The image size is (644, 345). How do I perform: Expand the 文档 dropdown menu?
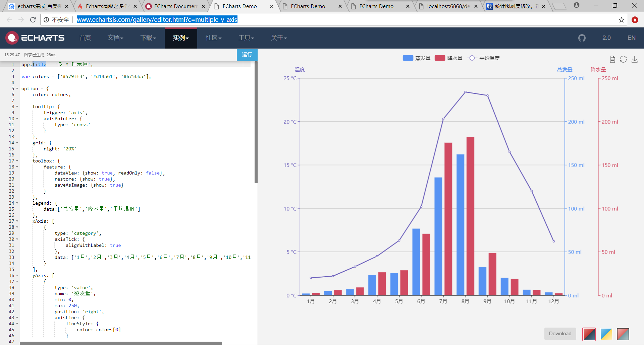tap(115, 38)
